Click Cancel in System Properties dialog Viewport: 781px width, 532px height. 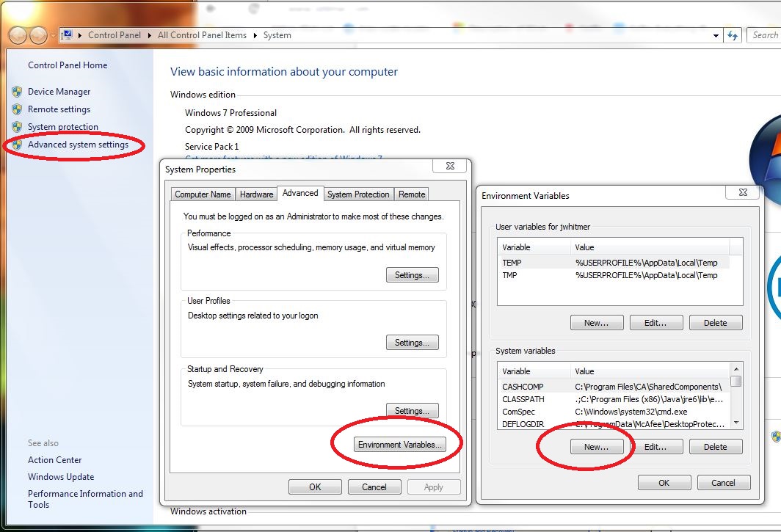[374, 487]
